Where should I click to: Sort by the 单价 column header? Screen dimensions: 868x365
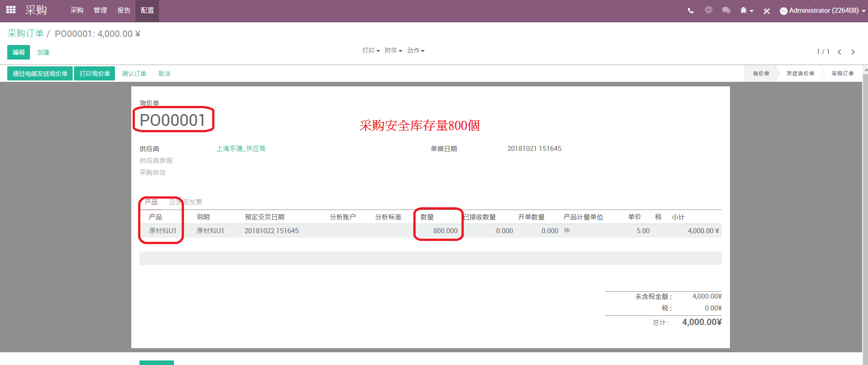click(635, 217)
